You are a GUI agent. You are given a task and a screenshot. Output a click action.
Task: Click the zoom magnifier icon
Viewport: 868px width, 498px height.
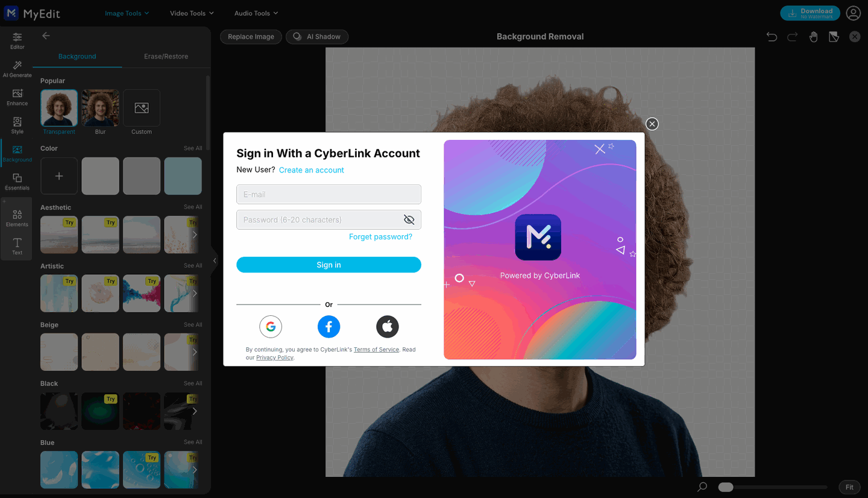702,487
